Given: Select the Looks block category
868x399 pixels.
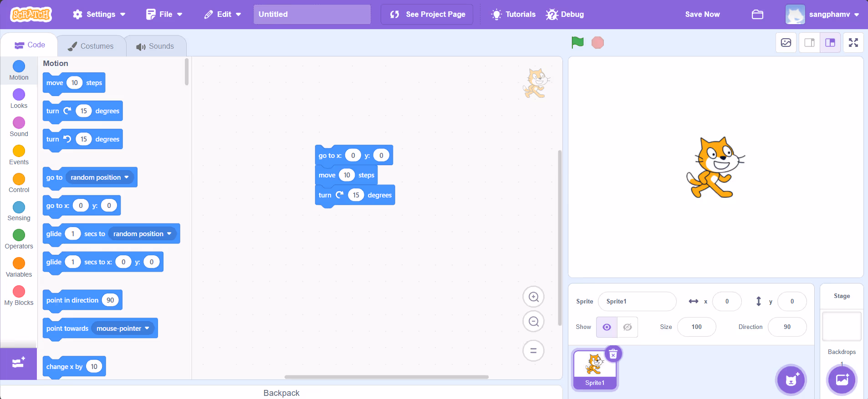Looking at the screenshot, I should coord(19,99).
